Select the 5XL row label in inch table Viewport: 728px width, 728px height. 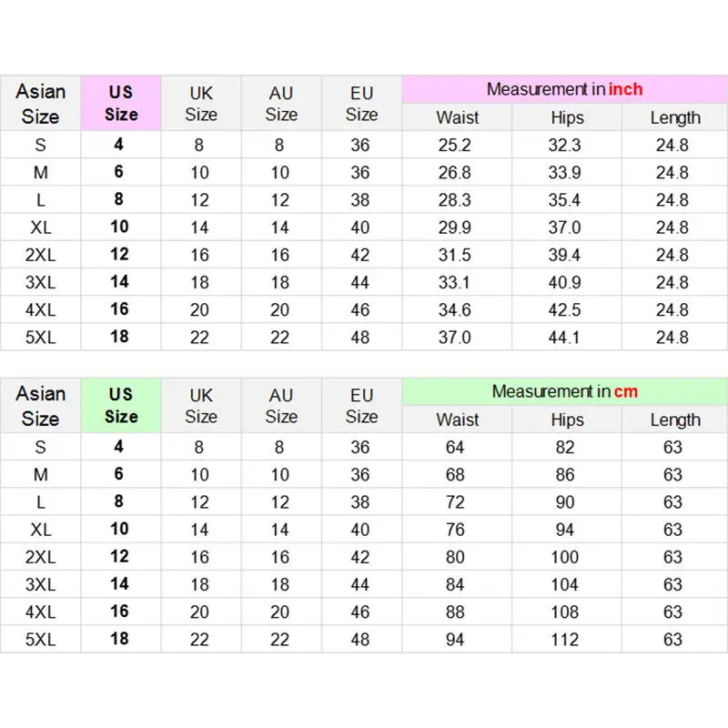coord(40,337)
